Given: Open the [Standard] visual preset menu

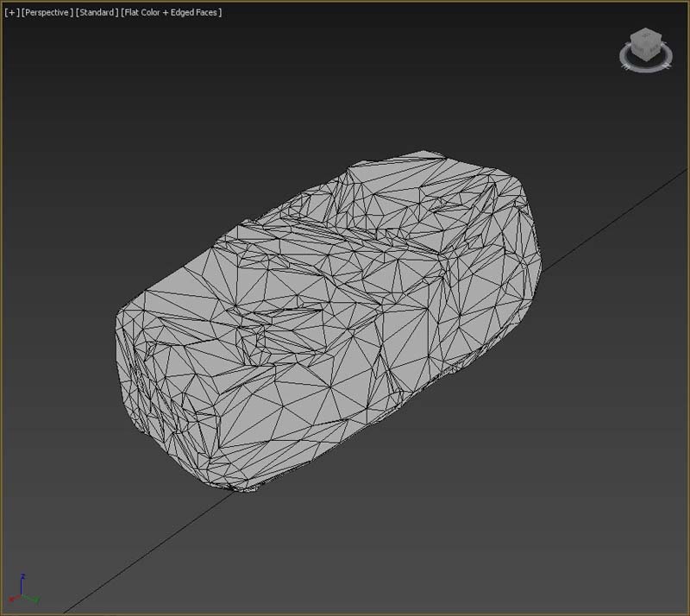Looking at the screenshot, I should click(x=97, y=13).
